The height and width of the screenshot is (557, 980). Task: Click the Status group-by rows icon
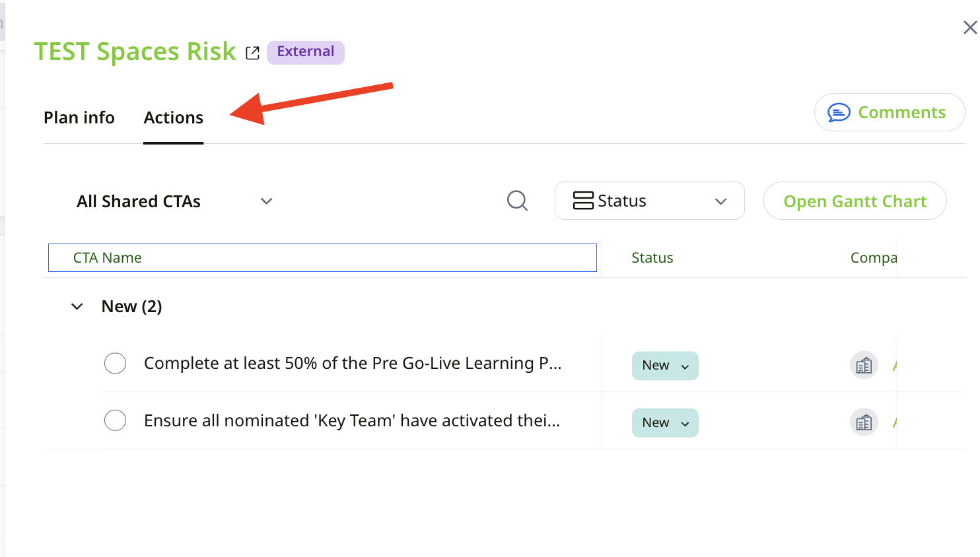click(583, 201)
